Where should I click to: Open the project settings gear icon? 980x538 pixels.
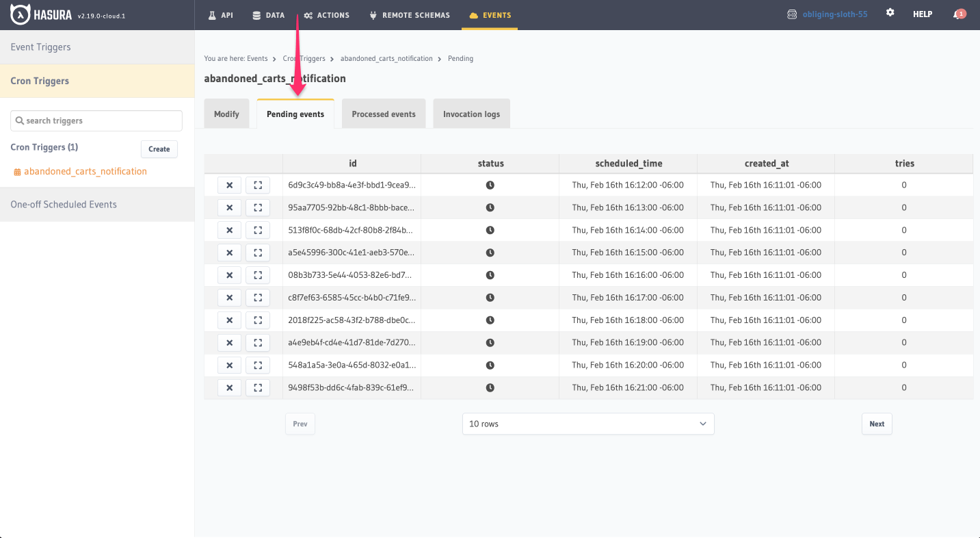(890, 13)
